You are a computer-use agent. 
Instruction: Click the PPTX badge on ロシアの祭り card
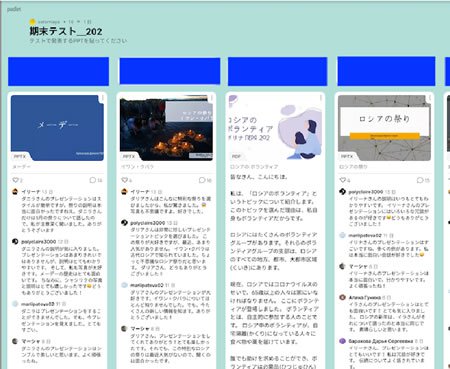[x=347, y=156]
